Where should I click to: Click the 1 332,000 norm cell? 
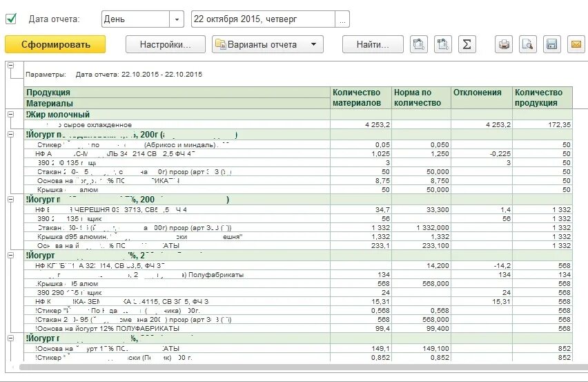tap(421, 228)
